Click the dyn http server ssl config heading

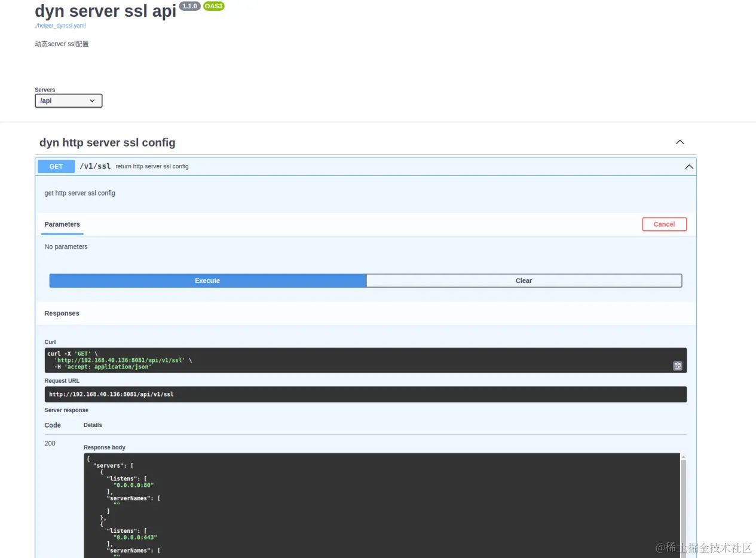[108, 142]
